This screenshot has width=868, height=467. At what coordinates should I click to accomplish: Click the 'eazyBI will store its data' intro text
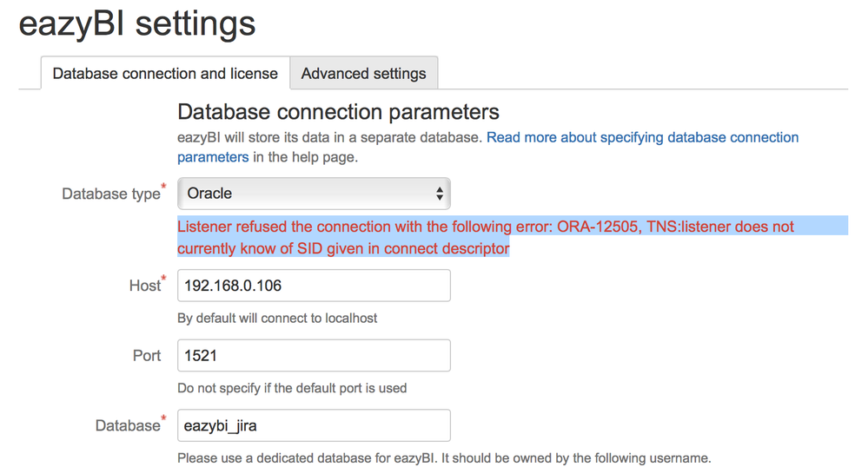click(330, 137)
